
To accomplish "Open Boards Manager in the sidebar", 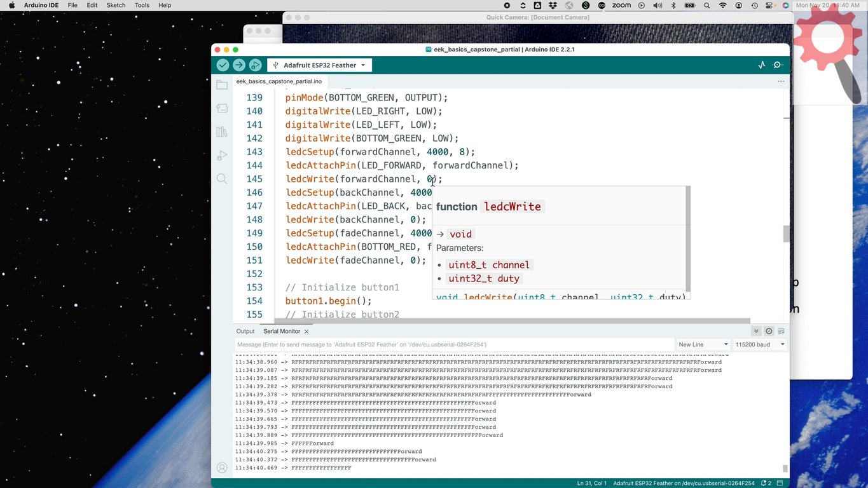I will point(221,109).
